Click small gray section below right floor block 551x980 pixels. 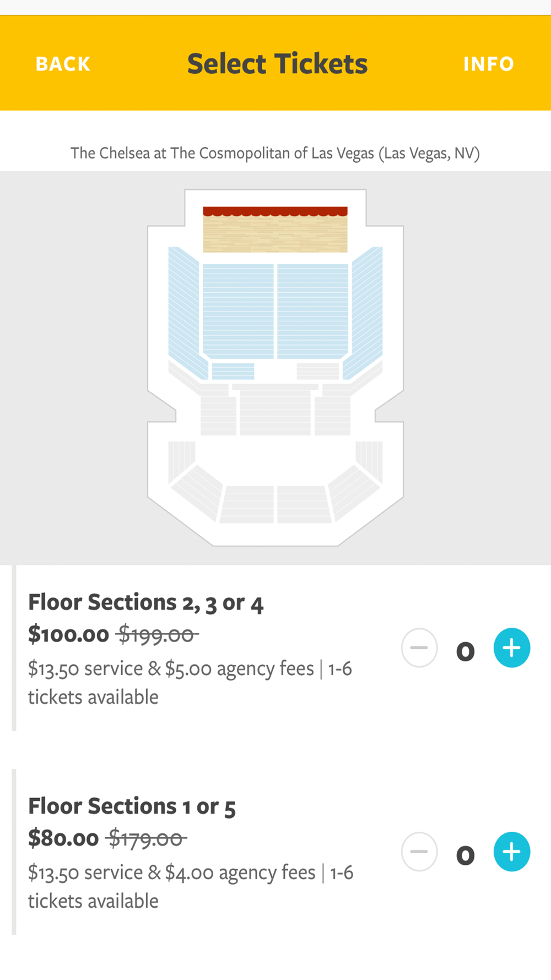click(x=318, y=371)
